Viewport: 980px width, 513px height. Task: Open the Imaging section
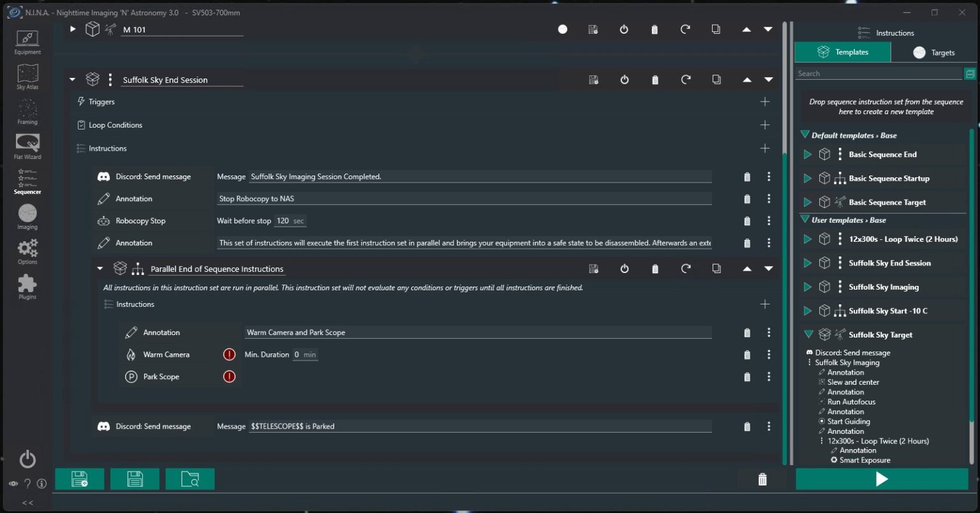tap(27, 217)
